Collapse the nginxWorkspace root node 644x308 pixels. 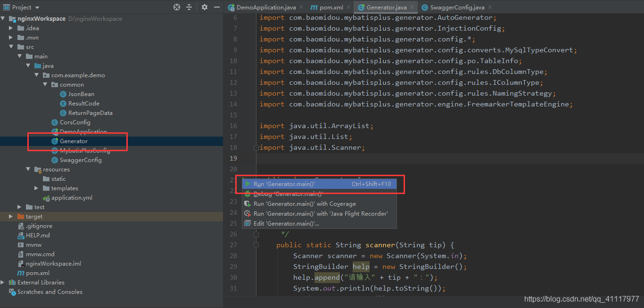tap(3, 19)
